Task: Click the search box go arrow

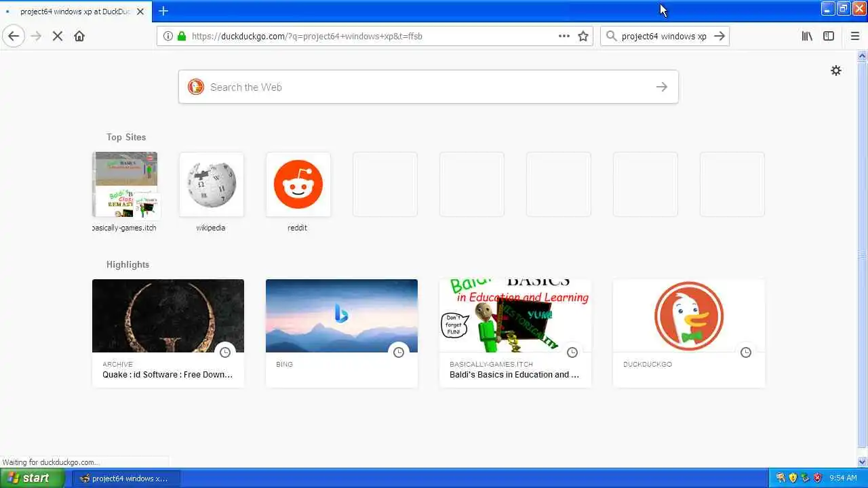Action: (662, 87)
